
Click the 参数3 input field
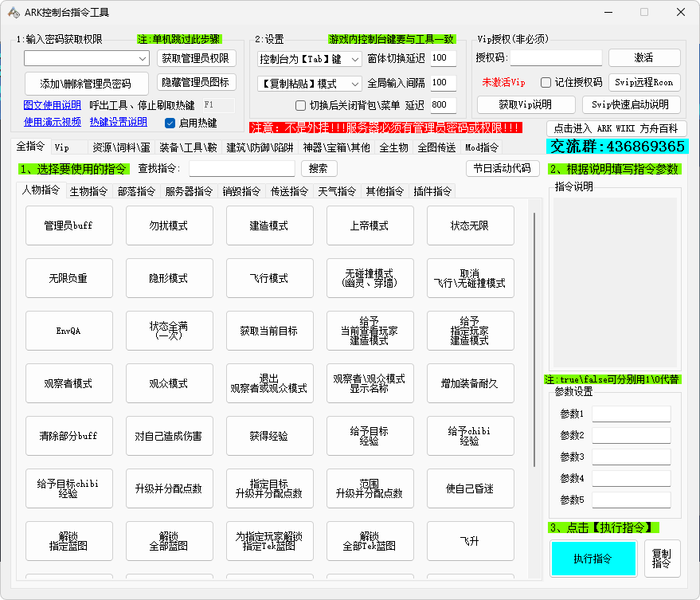coord(632,457)
